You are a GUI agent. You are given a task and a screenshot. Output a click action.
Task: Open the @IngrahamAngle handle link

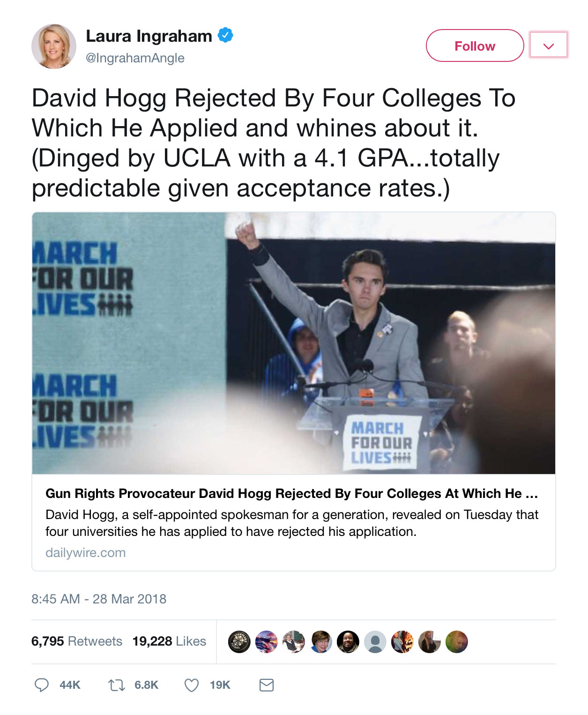pos(135,58)
